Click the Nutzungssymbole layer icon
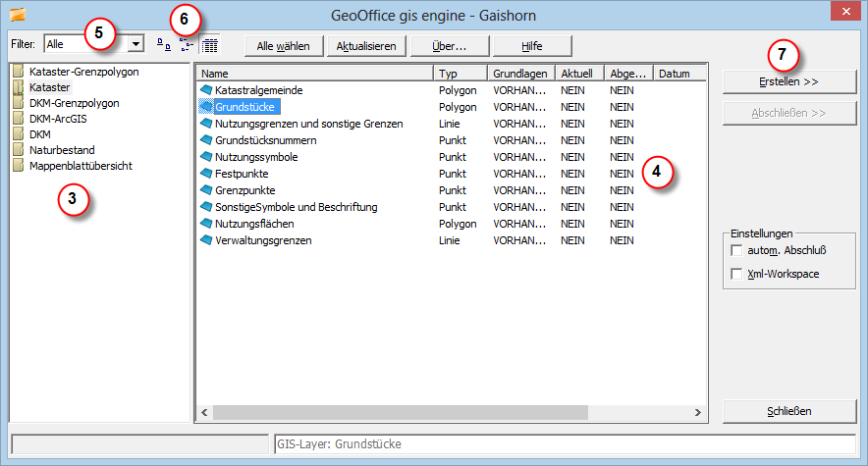868x466 pixels. click(206, 156)
